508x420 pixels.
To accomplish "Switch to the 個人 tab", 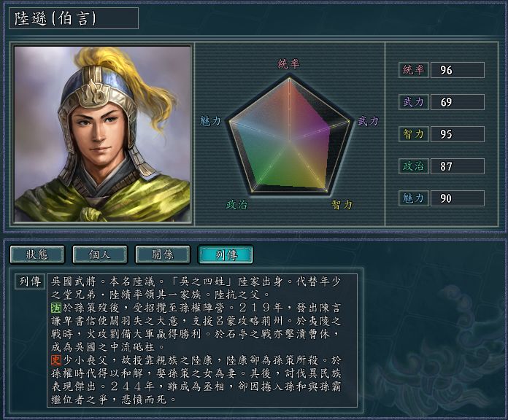I will click(x=100, y=254).
